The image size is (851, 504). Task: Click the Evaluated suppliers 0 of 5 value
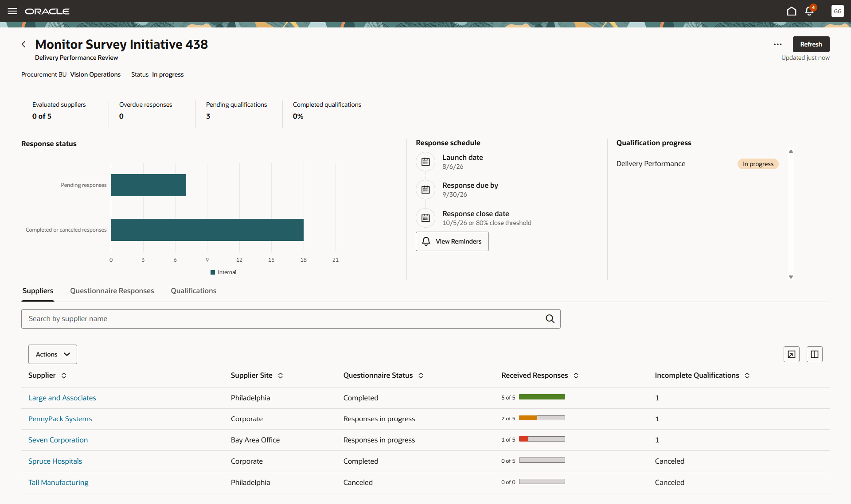pyautogui.click(x=42, y=116)
